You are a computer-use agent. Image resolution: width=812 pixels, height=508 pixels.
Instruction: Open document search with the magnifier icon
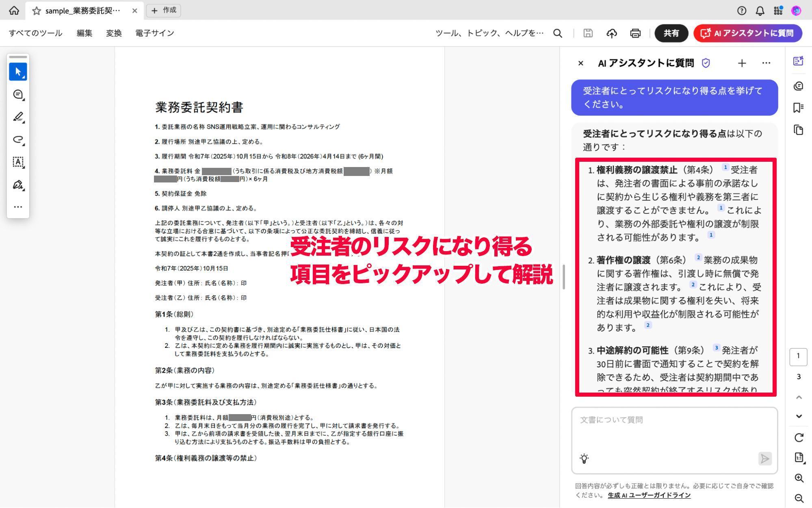tap(558, 33)
